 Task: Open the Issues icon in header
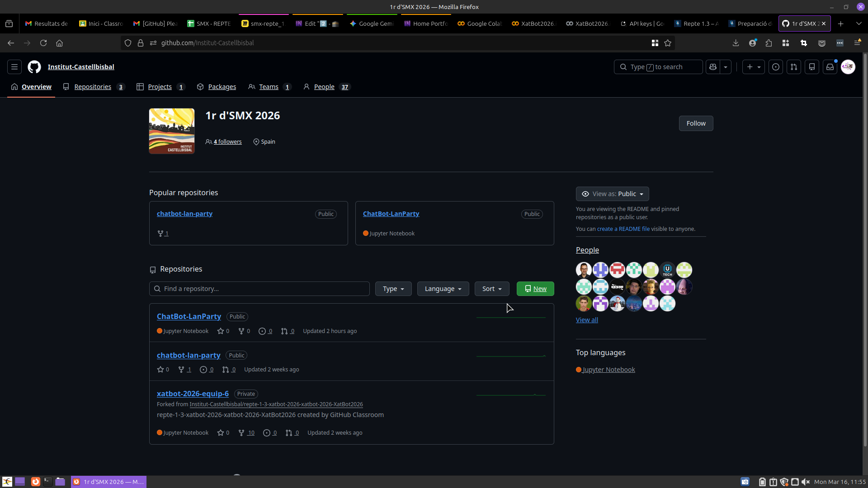click(776, 67)
